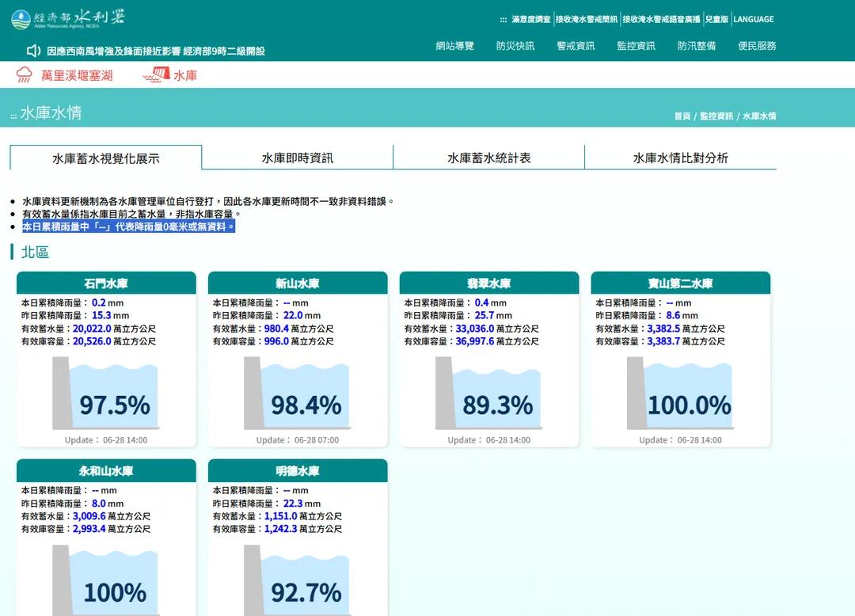
Task: Click the 36,997.6 effective capacity value
Action: coord(475,341)
